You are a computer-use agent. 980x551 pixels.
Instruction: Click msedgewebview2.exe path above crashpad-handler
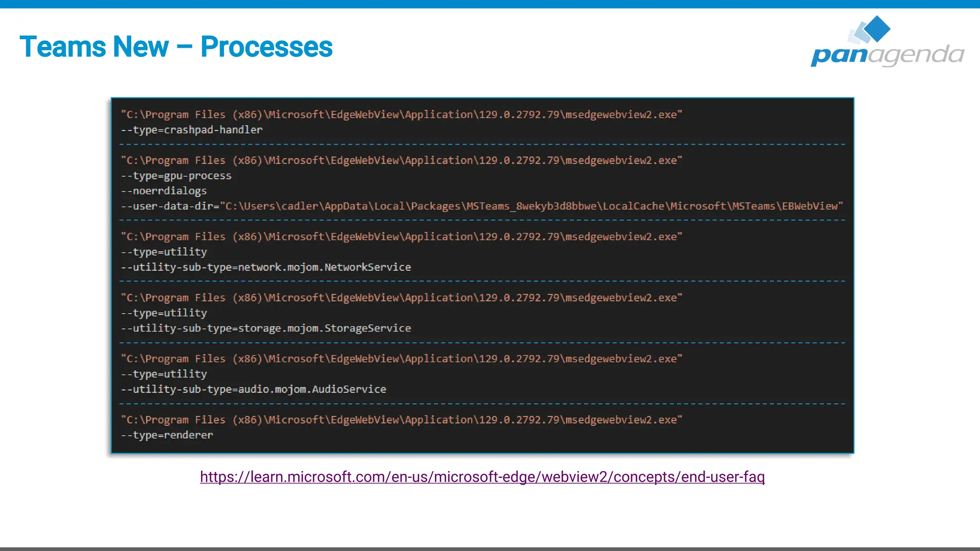[x=401, y=114]
